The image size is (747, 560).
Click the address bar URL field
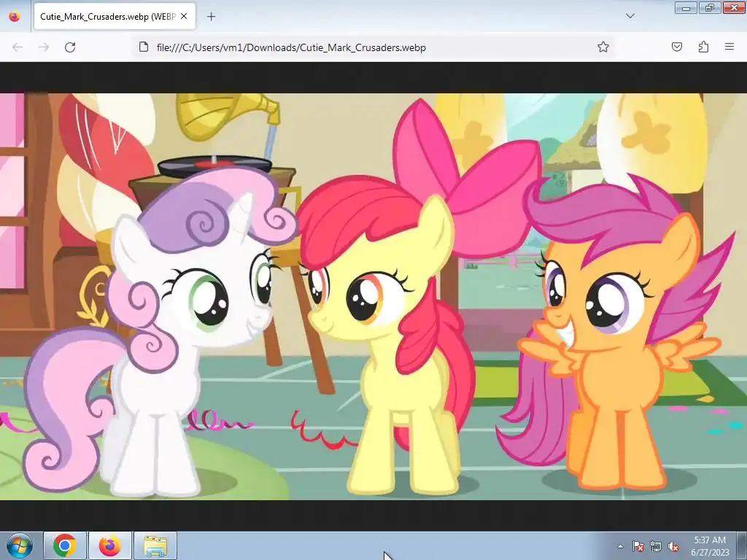pos(373,47)
